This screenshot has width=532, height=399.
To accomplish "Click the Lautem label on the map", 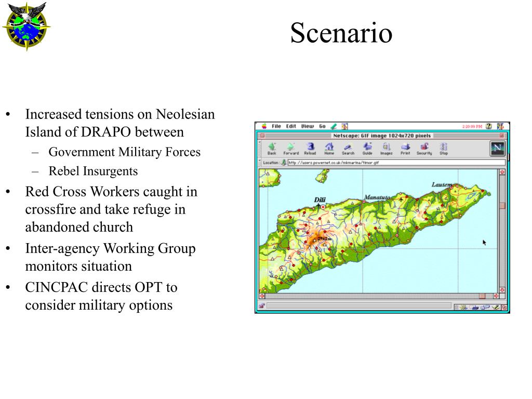I will click(442, 184).
